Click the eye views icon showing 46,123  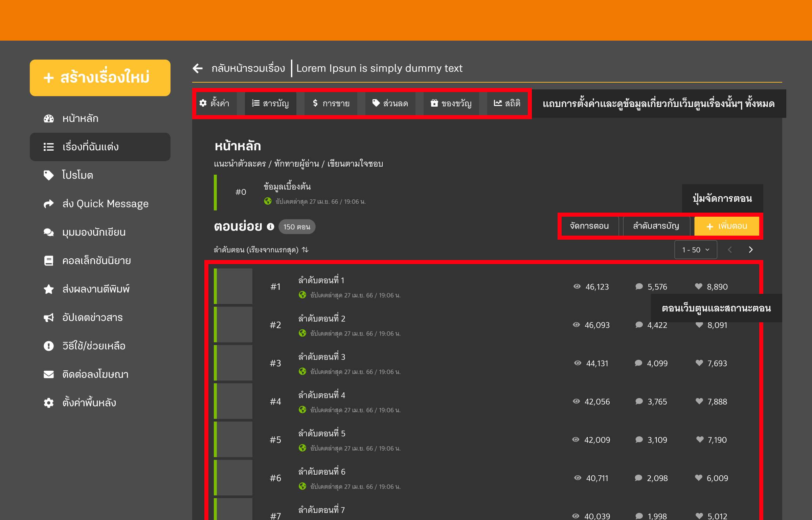click(x=577, y=286)
